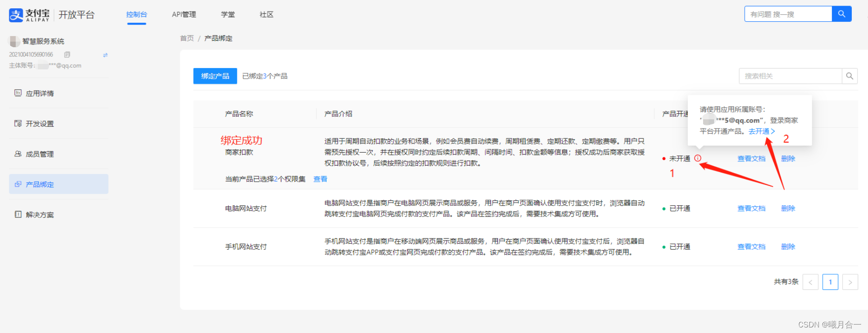View docs for 电脑网站支付

pyautogui.click(x=751, y=209)
